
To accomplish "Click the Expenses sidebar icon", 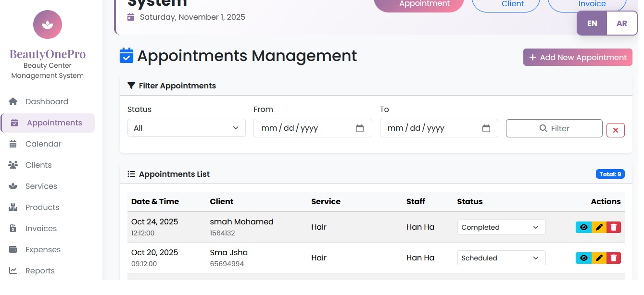I will pyautogui.click(x=13, y=249).
